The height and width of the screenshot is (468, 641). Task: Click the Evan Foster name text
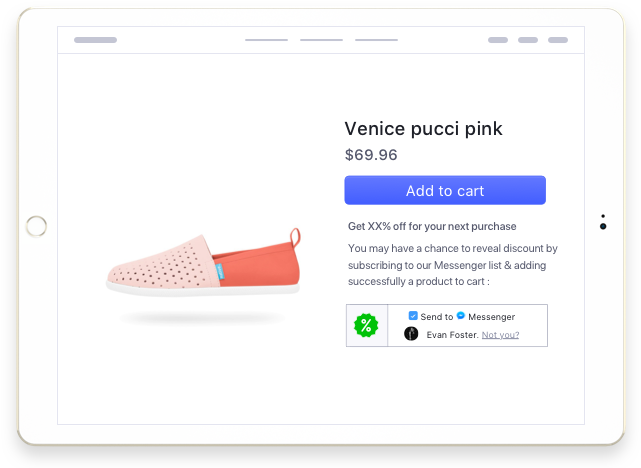coord(451,335)
